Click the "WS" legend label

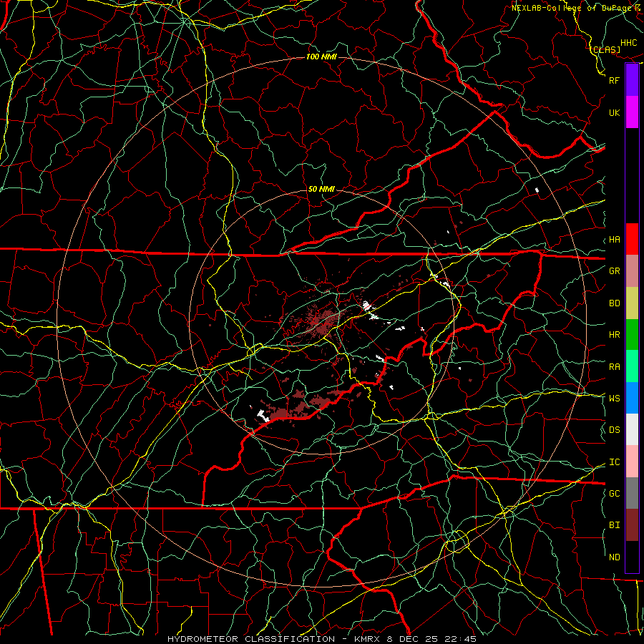[x=614, y=398]
